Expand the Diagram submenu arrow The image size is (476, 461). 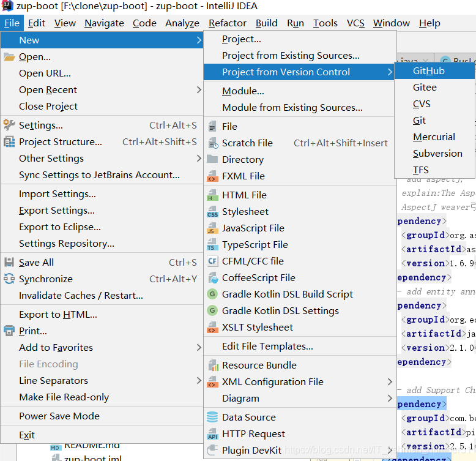[x=390, y=398]
